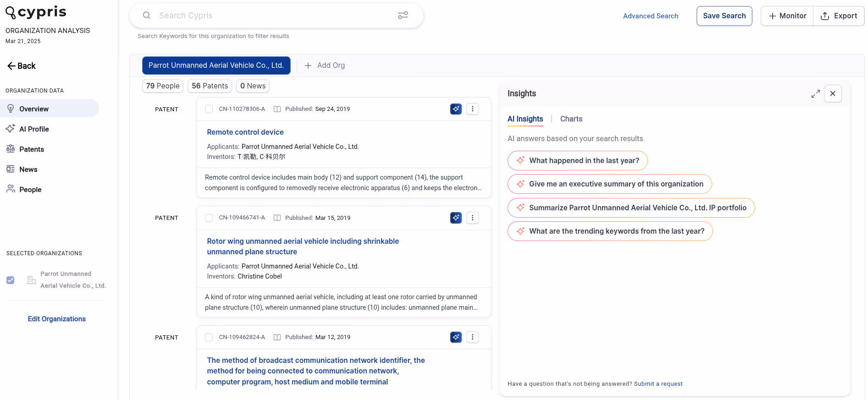Open Advanced Search
This screenshot has width=868, height=400.
pyautogui.click(x=650, y=16)
